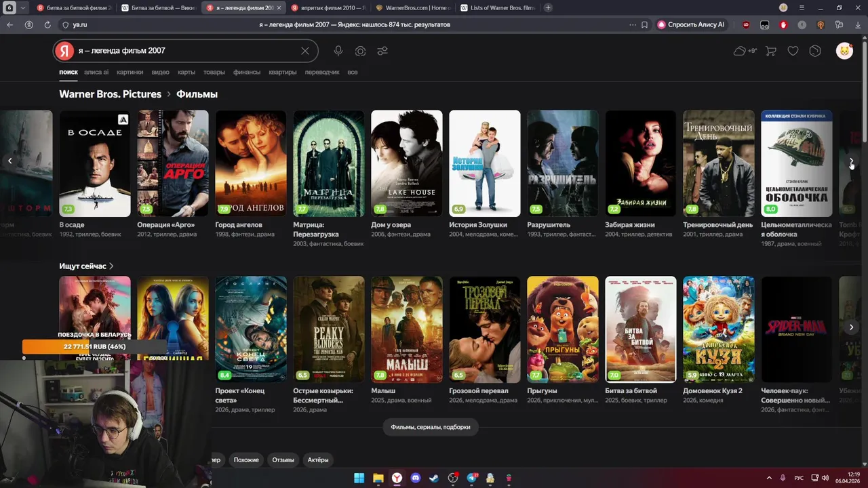Open the Операция «Арго» poster
Viewport: 868px width, 488px height.
click(x=173, y=163)
